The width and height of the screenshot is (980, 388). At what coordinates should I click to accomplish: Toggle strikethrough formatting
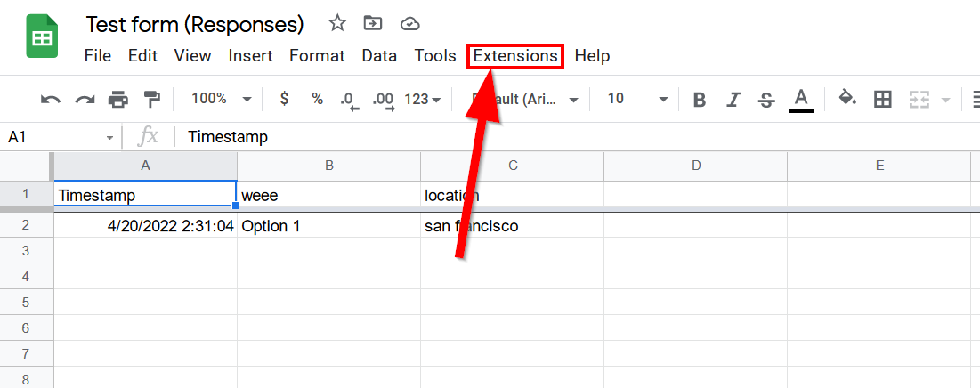(x=766, y=100)
